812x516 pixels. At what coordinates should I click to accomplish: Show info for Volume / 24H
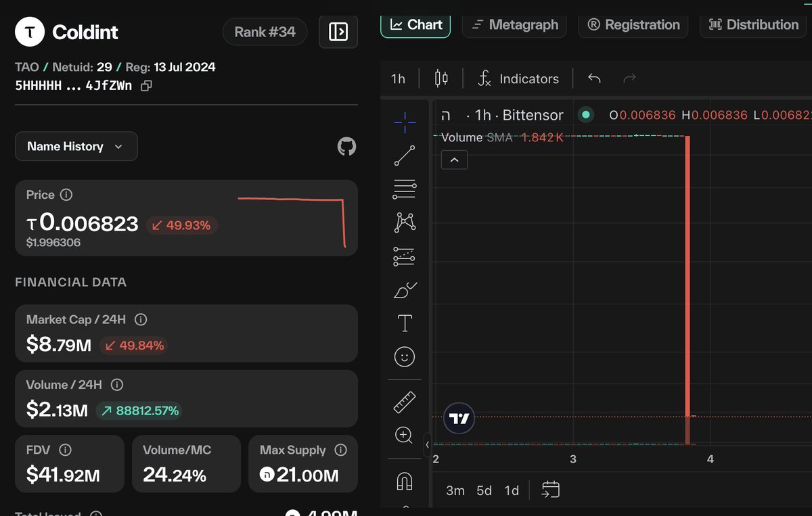(116, 385)
